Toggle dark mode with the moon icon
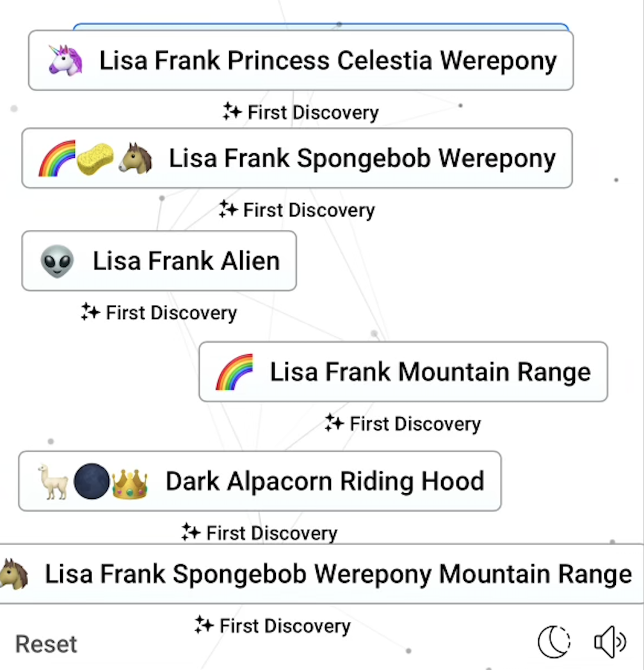Image resolution: width=644 pixels, height=670 pixels. (x=554, y=641)
